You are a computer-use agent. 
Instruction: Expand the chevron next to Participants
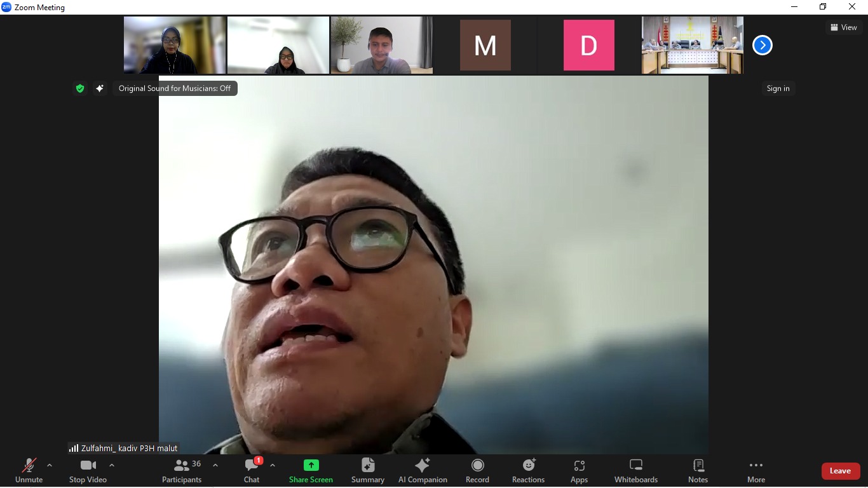pyautogui.click(x=215, y=465)
